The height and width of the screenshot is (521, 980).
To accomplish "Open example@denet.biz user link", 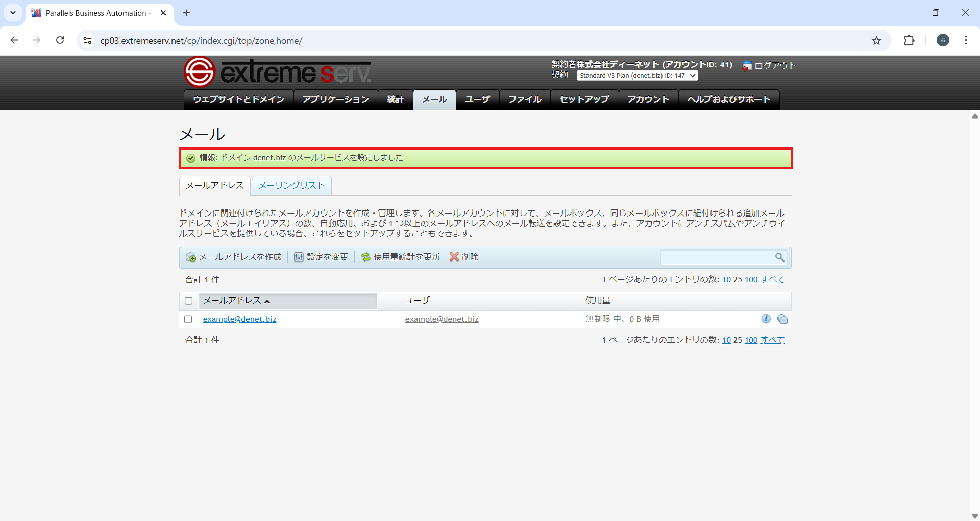I will (x=442, y=319).
